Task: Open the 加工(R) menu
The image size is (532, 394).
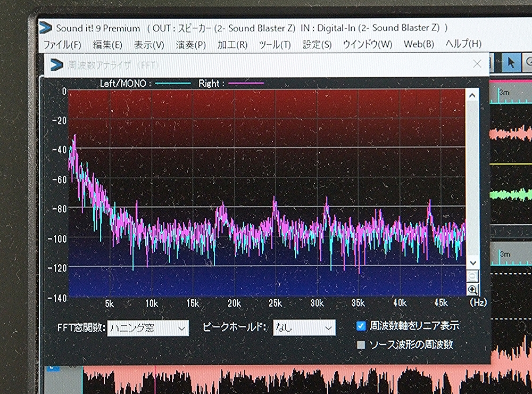Action: pyautogui.click(x=232, y=44)
